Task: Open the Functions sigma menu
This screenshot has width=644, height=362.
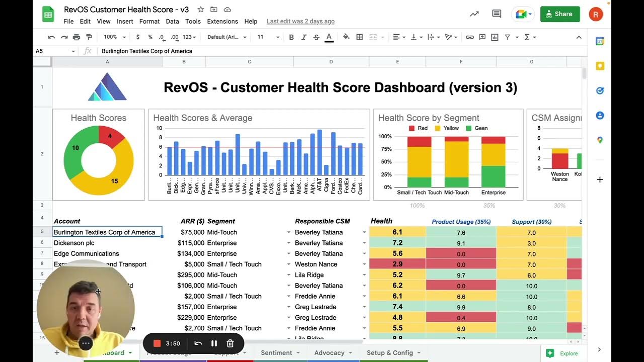Action: click(530, 37)
